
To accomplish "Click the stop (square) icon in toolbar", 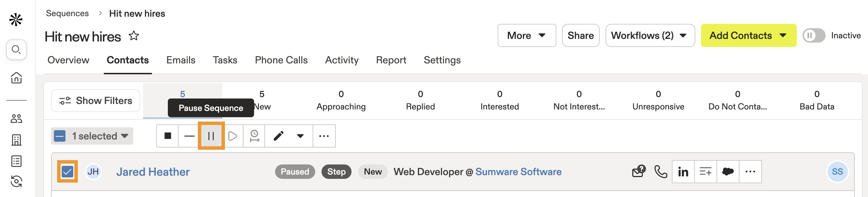I will point(168,136).
